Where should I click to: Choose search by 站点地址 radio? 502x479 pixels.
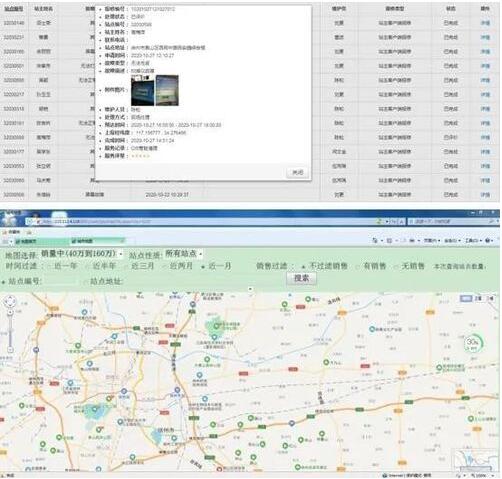tap(85, 282)
